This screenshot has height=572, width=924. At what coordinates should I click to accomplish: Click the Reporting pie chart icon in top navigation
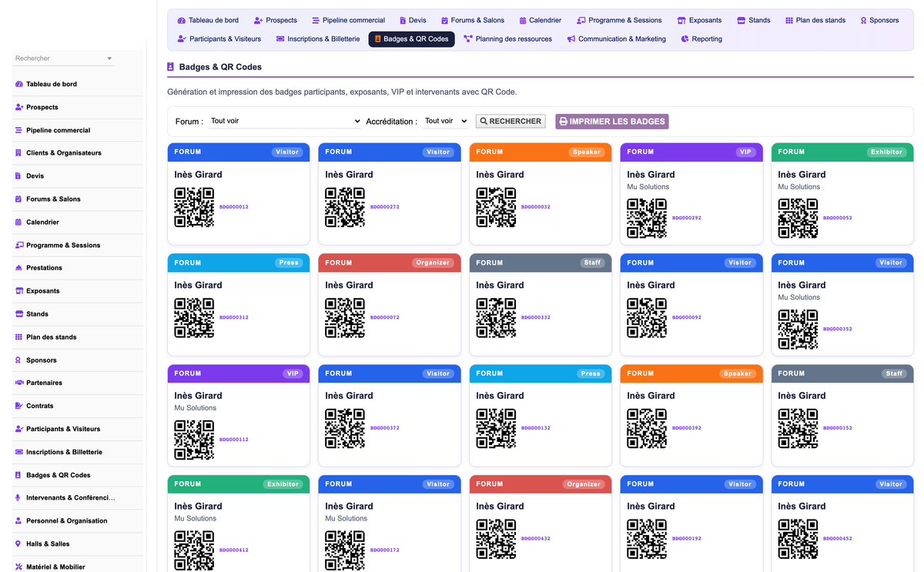[x=685, y=39]
